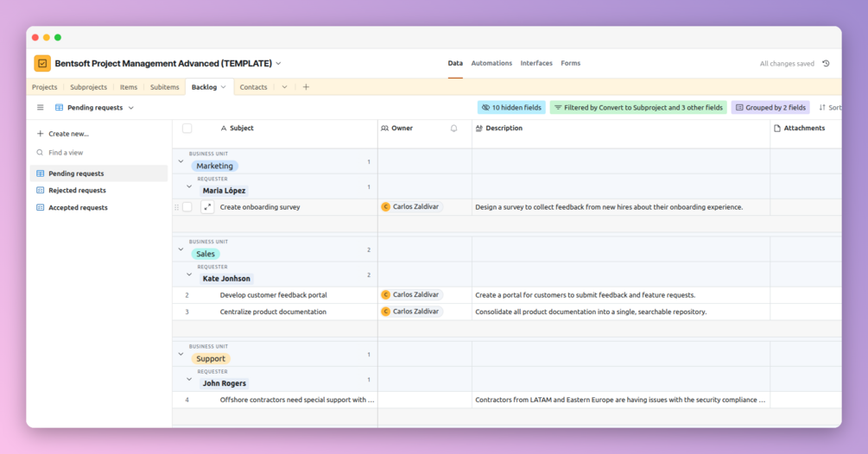
Task: Switch to the Forms tab
Action: click(x=570, y=63)
